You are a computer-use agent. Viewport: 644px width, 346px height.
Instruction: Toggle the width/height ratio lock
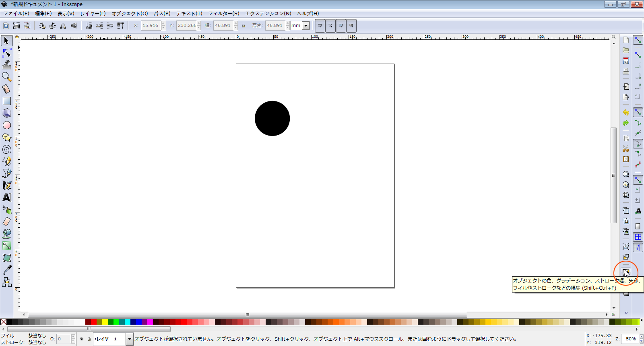point(244,26)
